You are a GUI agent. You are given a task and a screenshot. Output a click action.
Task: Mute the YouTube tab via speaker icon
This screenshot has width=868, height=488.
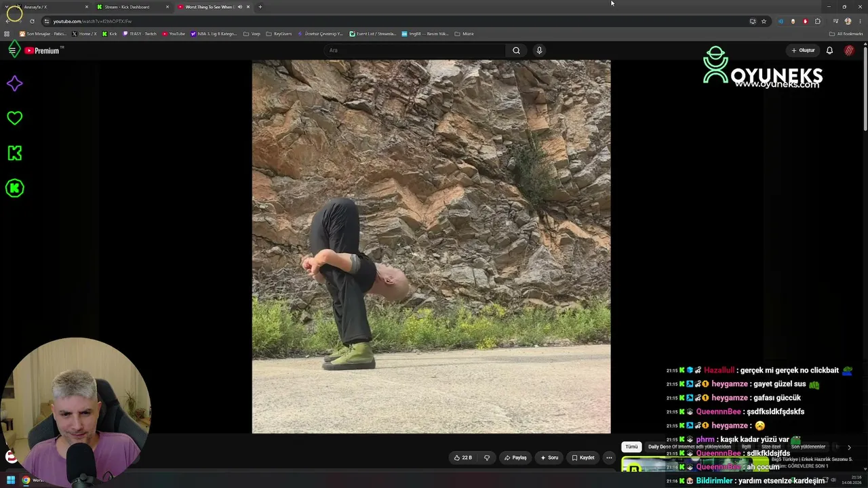239,7
